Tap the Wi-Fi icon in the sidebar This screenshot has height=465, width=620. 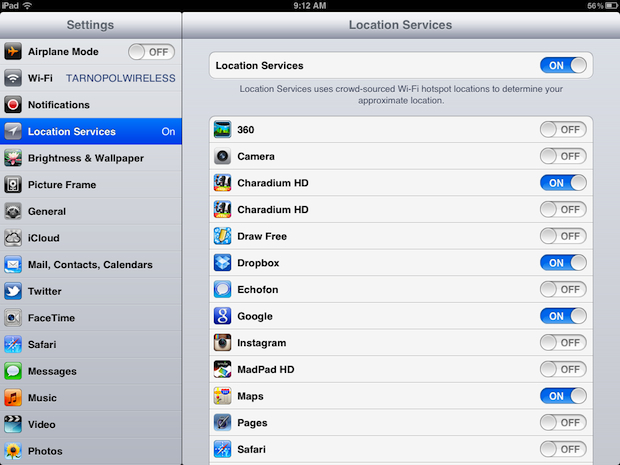pyautogui.click(x=13, y=78)
